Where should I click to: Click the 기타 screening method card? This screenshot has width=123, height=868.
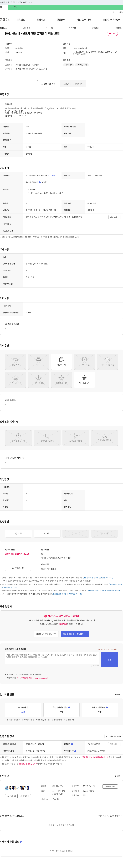(x=104, y=533)
